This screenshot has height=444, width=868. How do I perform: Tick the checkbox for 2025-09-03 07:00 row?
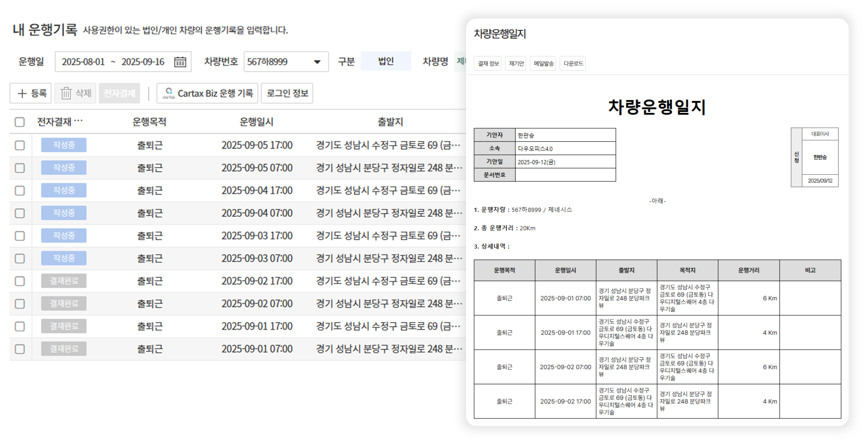(20, 259)
